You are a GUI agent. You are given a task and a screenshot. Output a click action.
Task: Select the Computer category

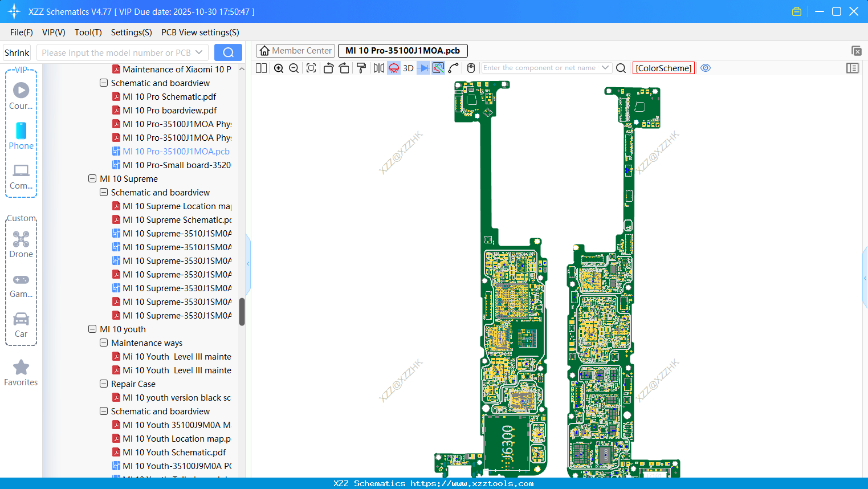(21, 177)
